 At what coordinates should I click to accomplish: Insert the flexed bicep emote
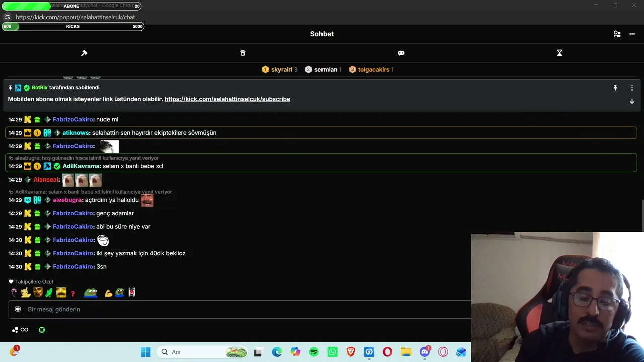108,293
